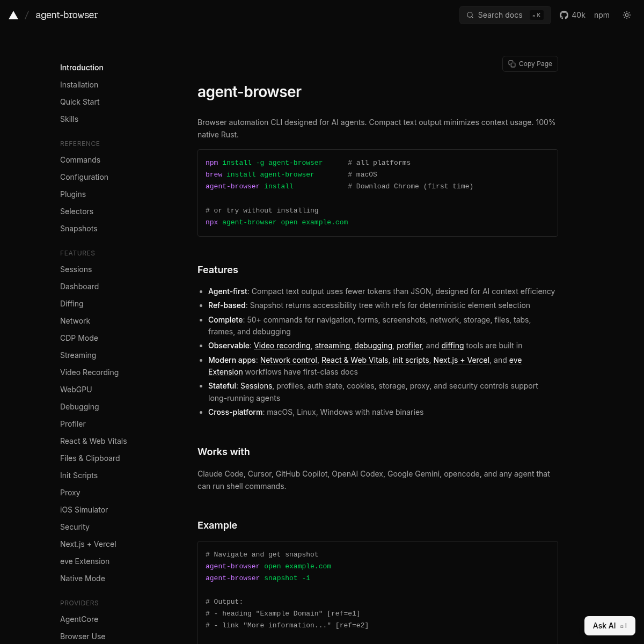Click the Copy Page button
The image size is (644, 644).
(530, 64)
